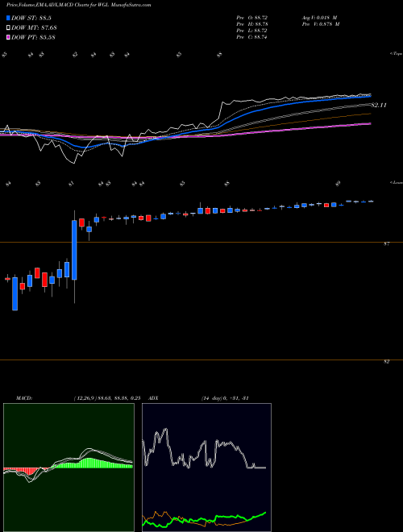This screenshot has height=532, width=403.
Task: Click the white DOW MT legend swatch
Action: pos(8,27)
